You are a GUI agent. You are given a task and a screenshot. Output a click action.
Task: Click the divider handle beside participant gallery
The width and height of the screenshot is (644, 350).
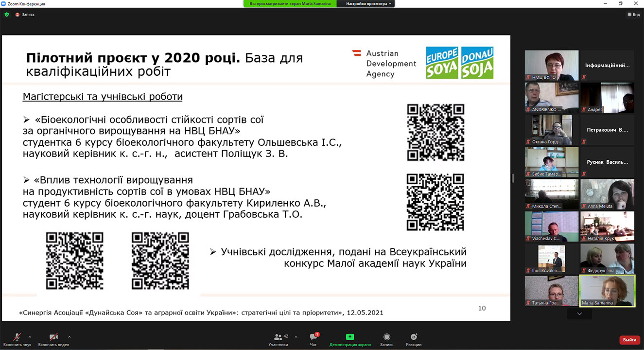point(512,178)
